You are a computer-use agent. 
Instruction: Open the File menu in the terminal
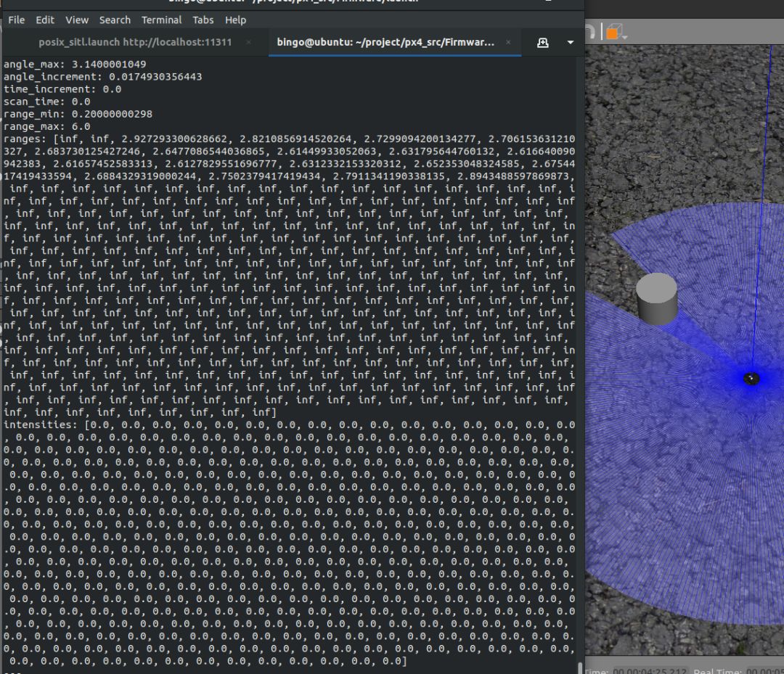click(17, 20)
